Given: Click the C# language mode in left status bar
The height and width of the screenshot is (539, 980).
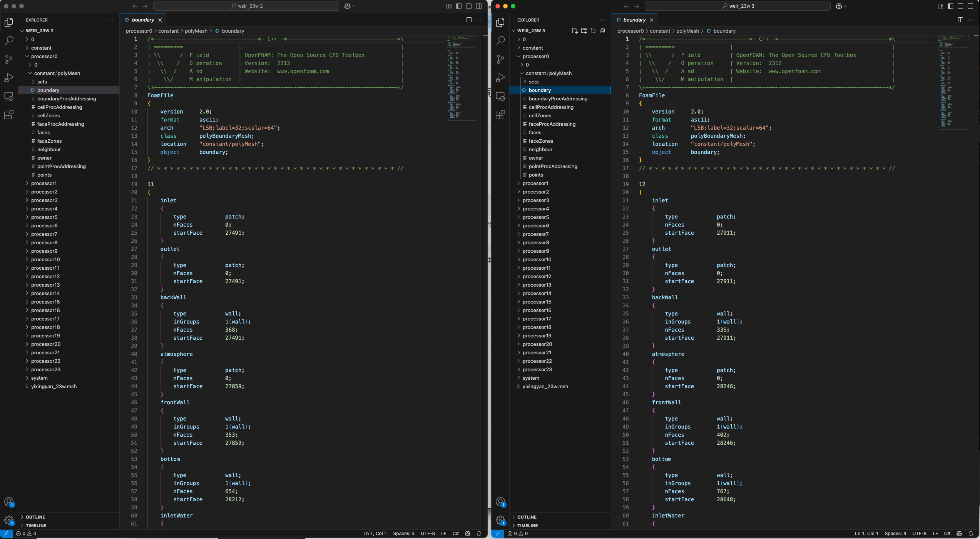Looking at the screenshot, I should (455, 534).
